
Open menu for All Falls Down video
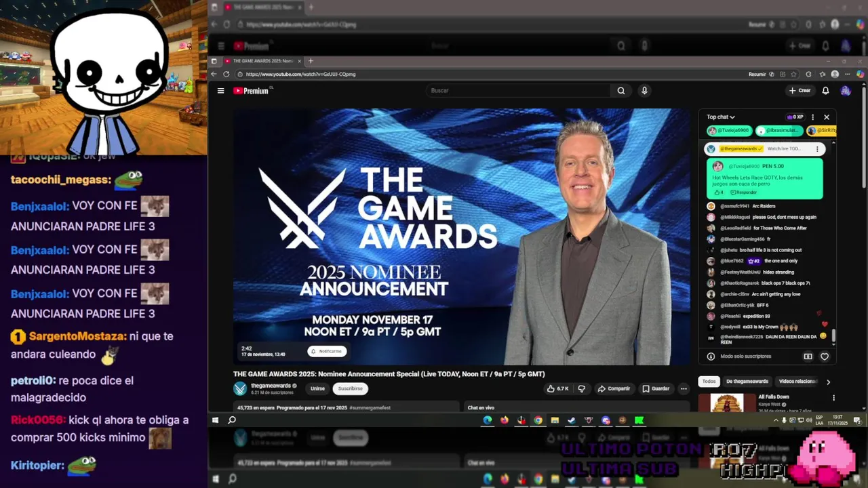click(833, 398)
